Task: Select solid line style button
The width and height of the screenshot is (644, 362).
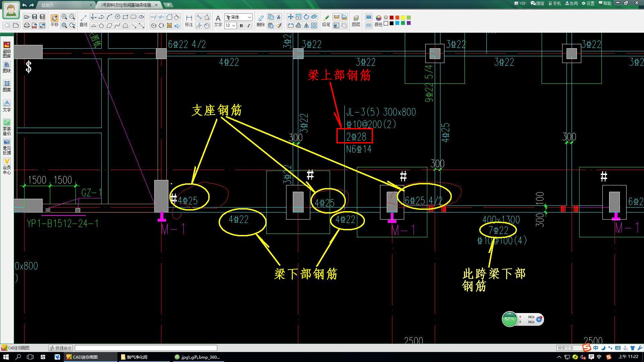Action: pos(369,17)
